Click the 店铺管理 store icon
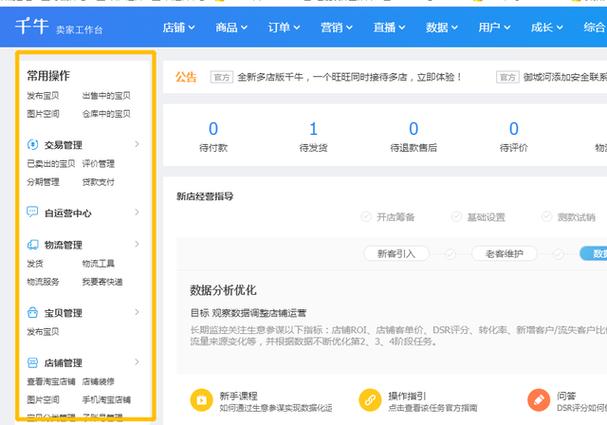Viewport: 607px width, 425px height. click(x=33, y=362)
